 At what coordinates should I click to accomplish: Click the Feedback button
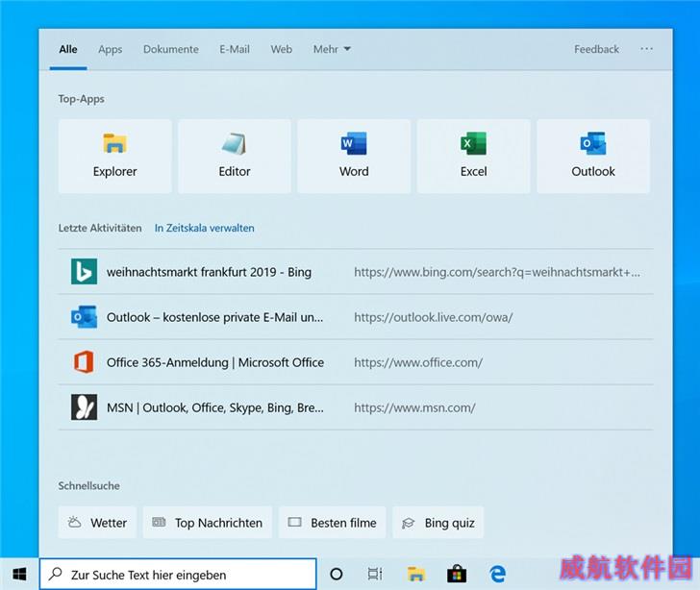point(596,49)
